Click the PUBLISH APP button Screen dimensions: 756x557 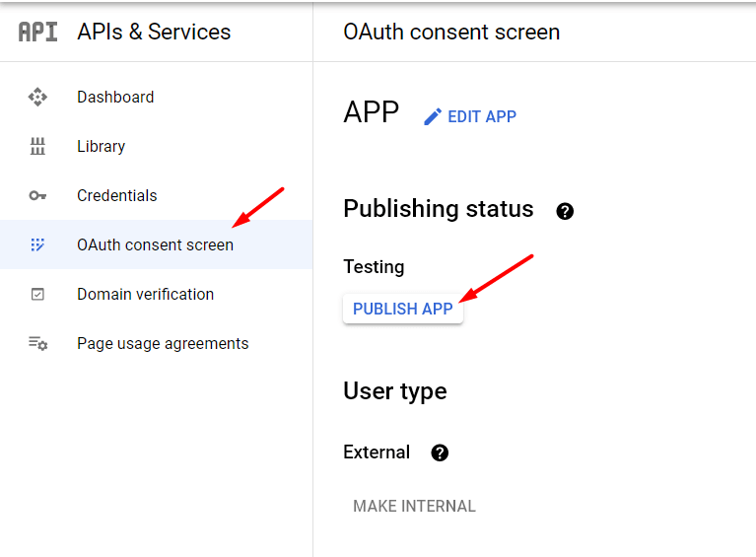(402, 309)
